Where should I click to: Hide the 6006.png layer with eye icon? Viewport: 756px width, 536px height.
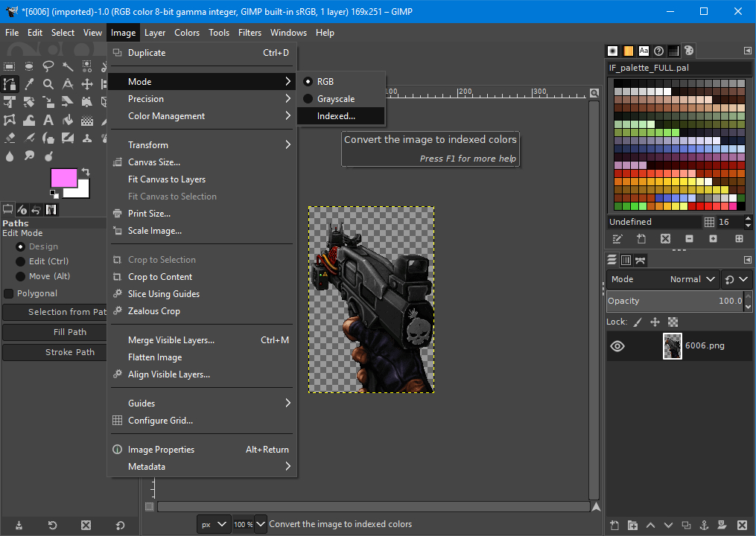(x=617, y=345)
